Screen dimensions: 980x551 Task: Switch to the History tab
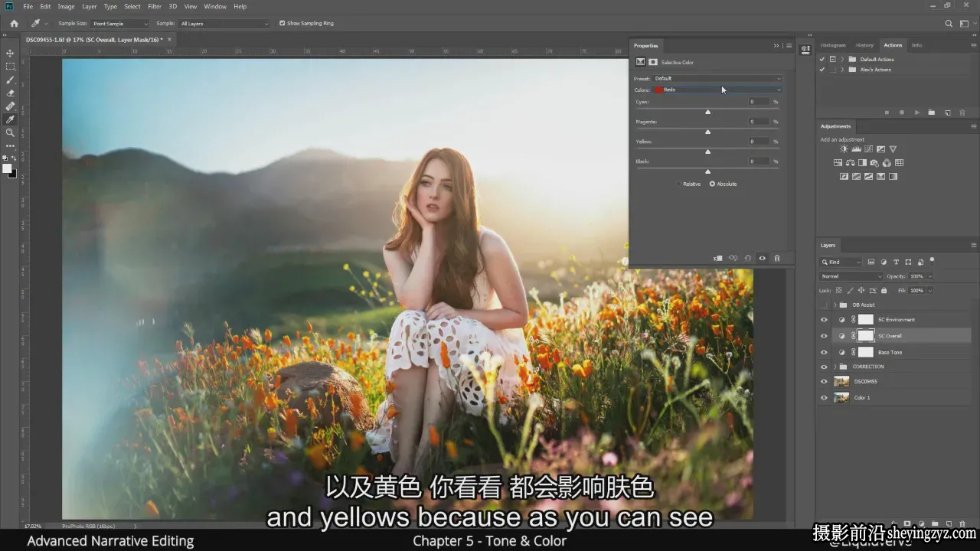click(x=864, y=45)
